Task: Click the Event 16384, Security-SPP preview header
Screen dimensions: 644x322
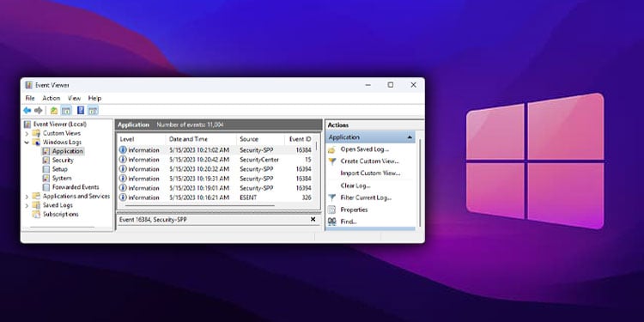Action: [x=153, y=220]
